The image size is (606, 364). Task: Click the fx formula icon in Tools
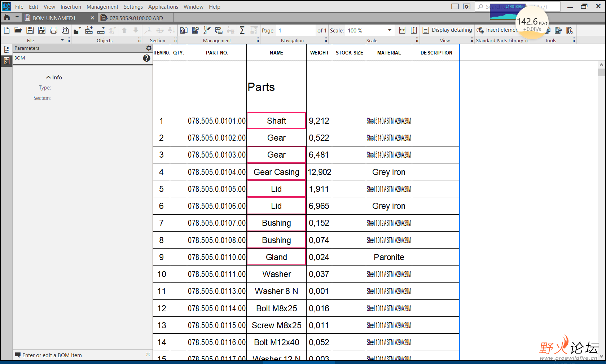click(x=570, y=30)
